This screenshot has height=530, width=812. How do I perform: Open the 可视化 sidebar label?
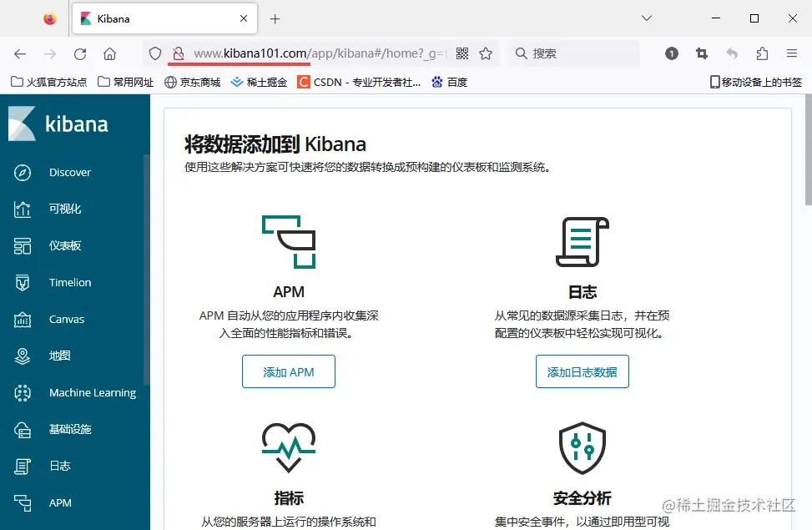coord(65,209)
